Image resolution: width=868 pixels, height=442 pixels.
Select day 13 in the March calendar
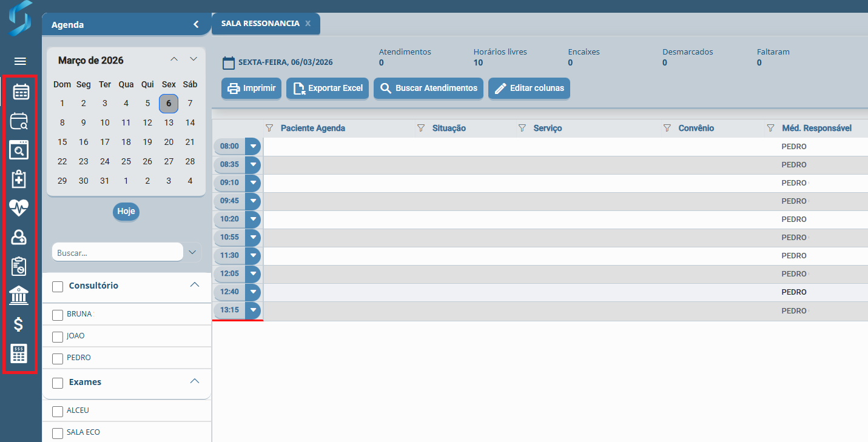169,123
